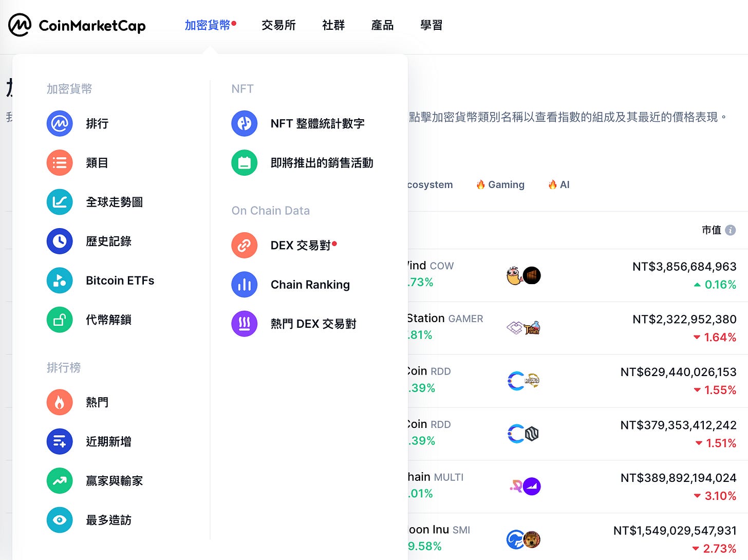Click coin icons in NT$379,353,412,242 row
This screenshot has width=748, height=560.
tap(523, 434)
